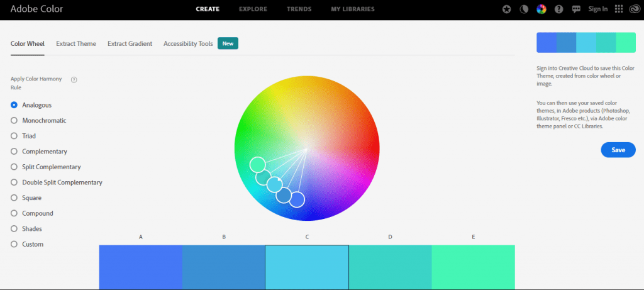Click the theme preview strip's first blue color
Screen dimensions: 644x290
point(547,43)
